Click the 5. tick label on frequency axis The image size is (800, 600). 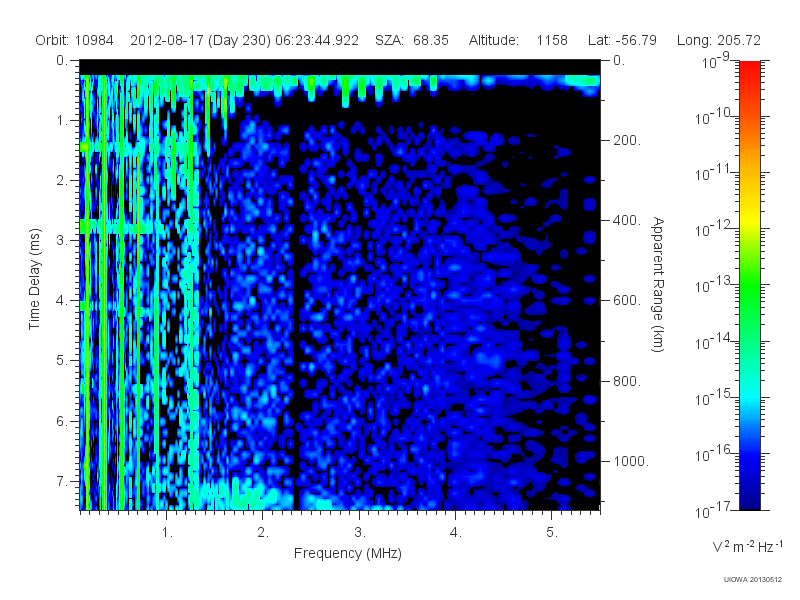(x=552, y=533)
